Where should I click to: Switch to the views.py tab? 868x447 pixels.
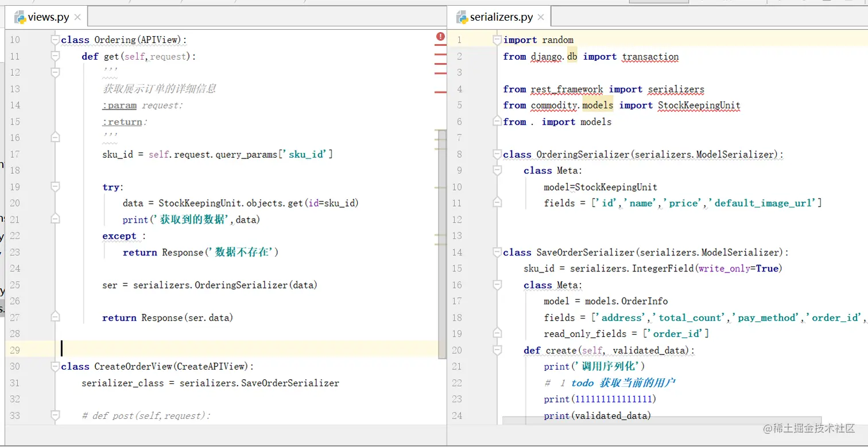[x=46, y=17]
